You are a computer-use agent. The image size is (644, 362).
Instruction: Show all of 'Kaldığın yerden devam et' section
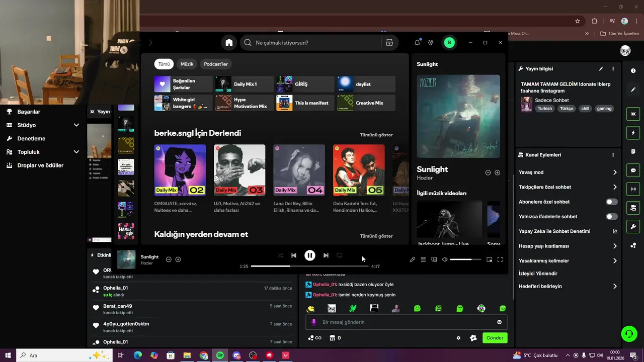coord(376,236)
